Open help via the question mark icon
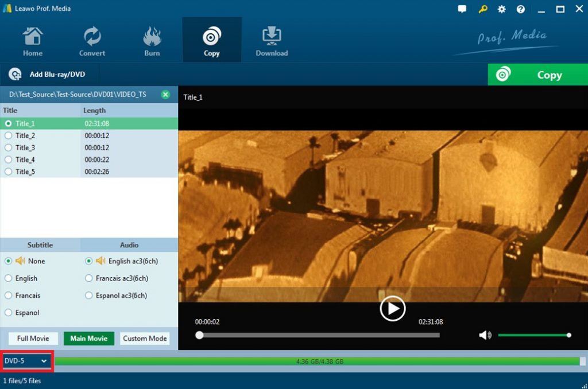Screen dimensions: 588x389 tap(520, 9)
